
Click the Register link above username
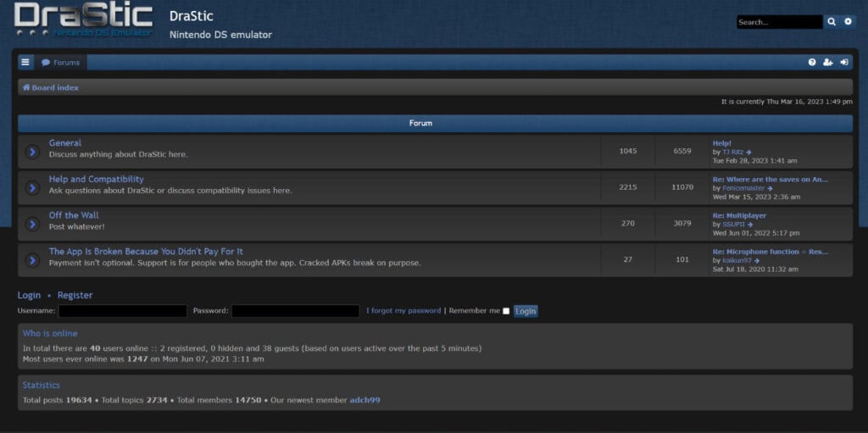75,295
